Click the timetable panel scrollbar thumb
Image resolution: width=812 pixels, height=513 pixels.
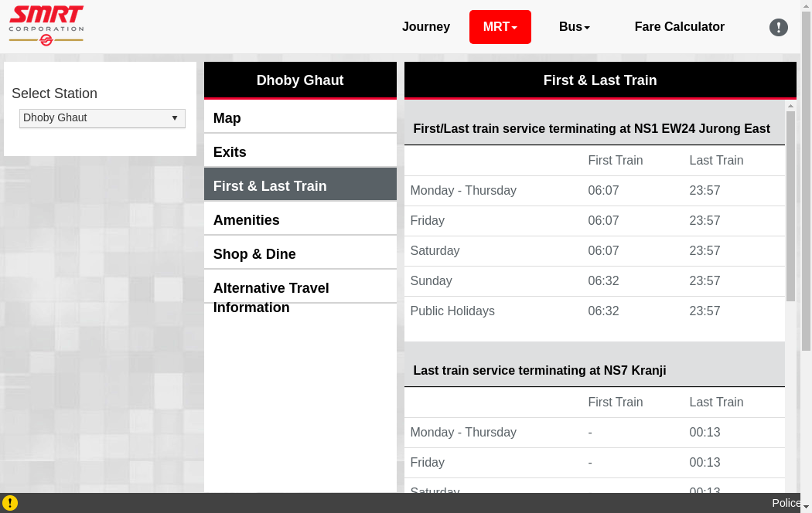[790, 205]
